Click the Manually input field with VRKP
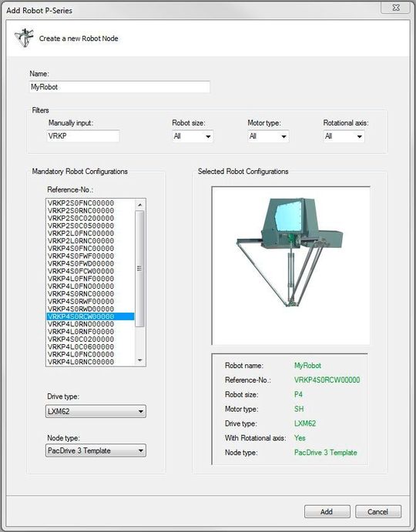The width and height of the screenshot is (416, 532). click(x=83, y=136)
